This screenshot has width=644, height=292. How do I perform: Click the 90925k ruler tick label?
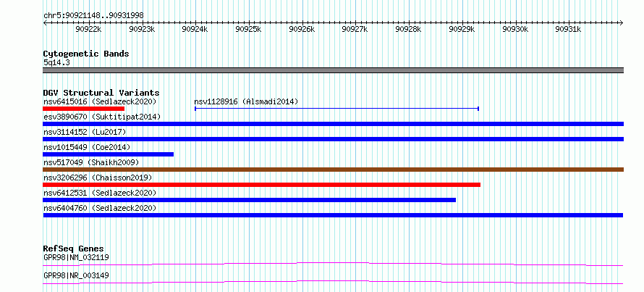click(248, 29)
